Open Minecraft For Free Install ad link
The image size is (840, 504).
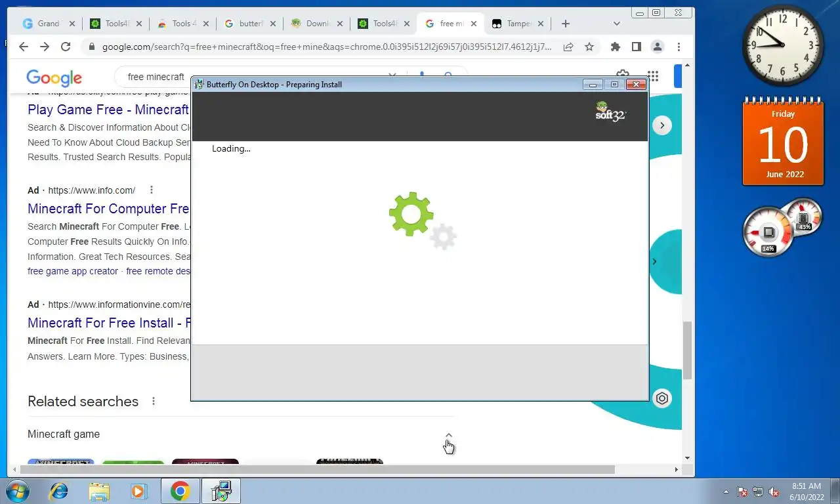point(109,323)
